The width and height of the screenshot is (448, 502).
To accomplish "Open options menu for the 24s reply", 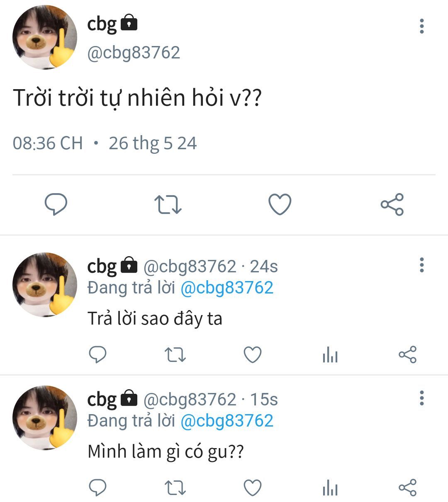I will pyautogui.click(x=422, y=265).
